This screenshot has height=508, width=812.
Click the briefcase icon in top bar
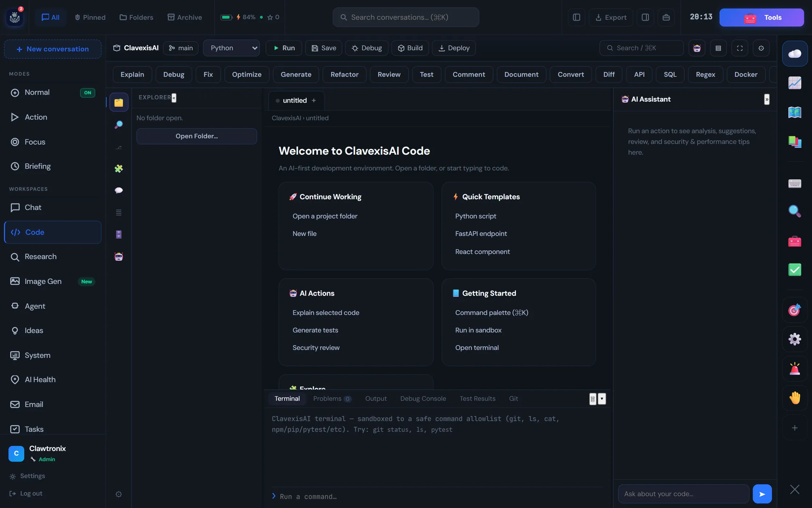666,17
